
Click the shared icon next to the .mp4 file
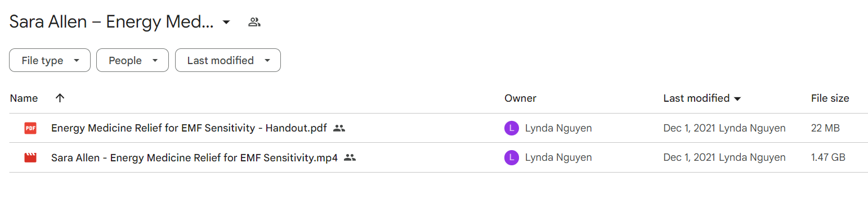(x=350, y=157)
